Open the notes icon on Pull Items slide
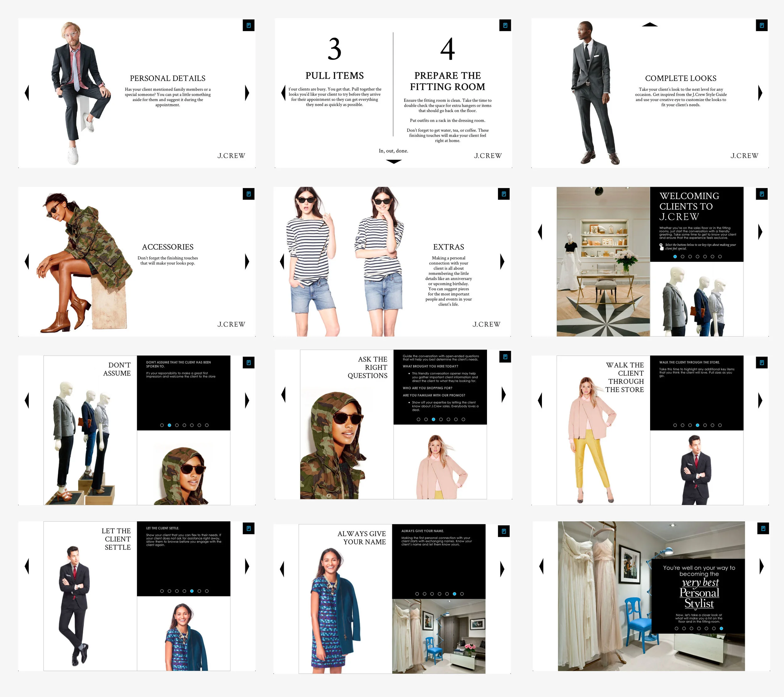784x697 pixels. point(505,25)
